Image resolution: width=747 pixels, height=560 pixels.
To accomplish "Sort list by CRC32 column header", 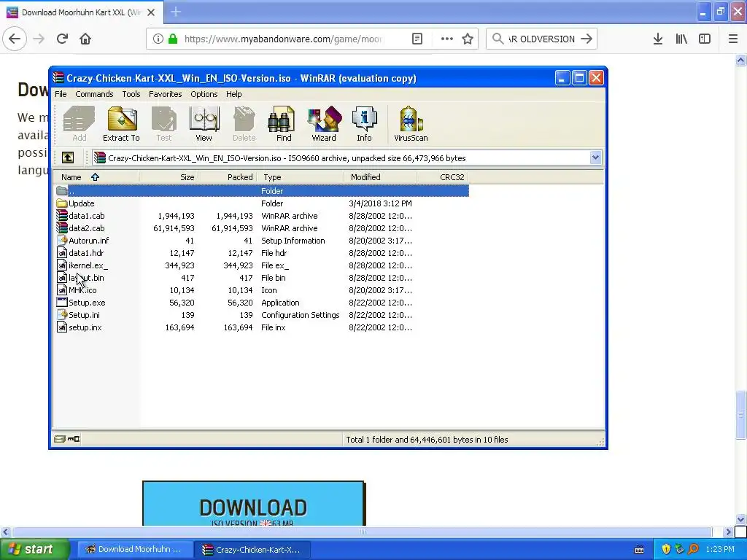I will coord(443,177).
